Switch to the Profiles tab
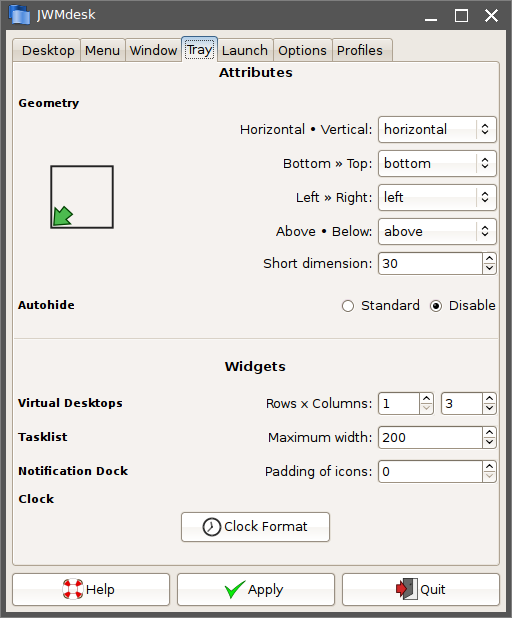 coord(360,50)
